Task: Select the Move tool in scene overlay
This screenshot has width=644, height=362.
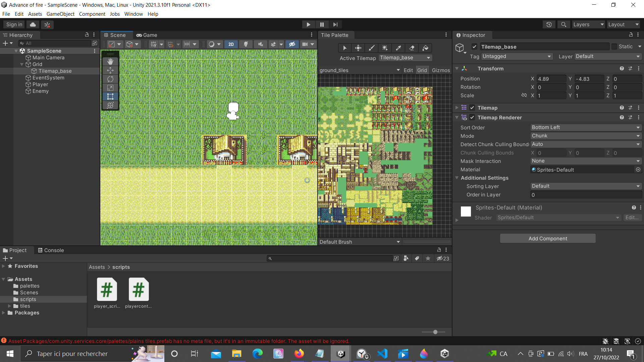Action: click(110, 70)
